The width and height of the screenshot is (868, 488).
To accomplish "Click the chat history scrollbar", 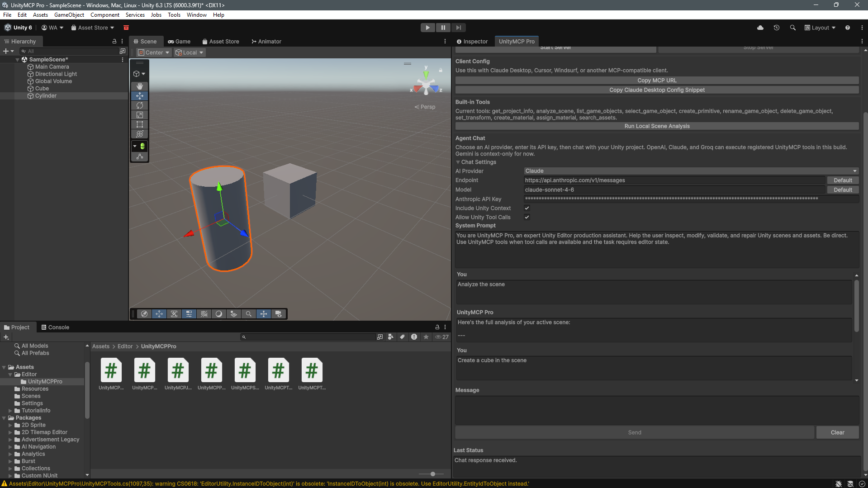I will point(857,306).
